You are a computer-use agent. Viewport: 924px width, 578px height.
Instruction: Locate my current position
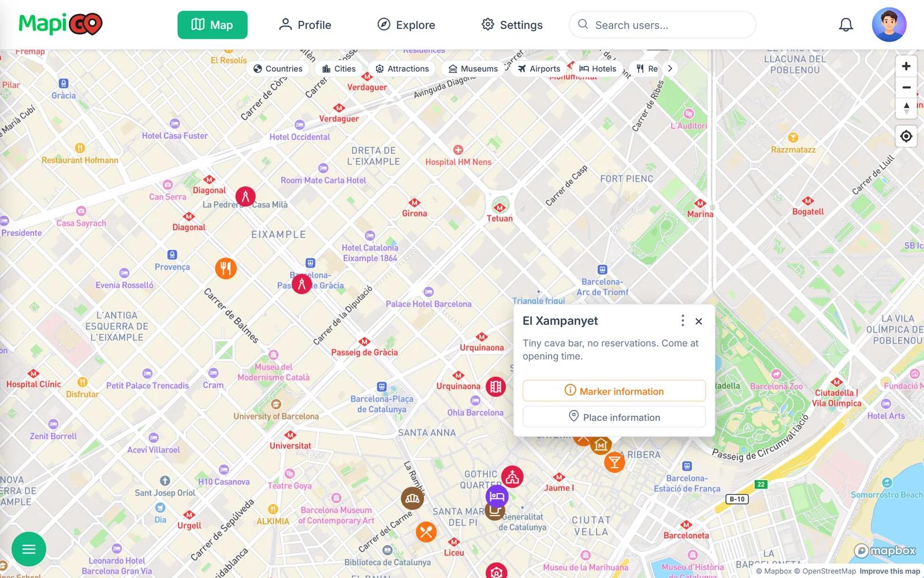[x=906, y=136]
